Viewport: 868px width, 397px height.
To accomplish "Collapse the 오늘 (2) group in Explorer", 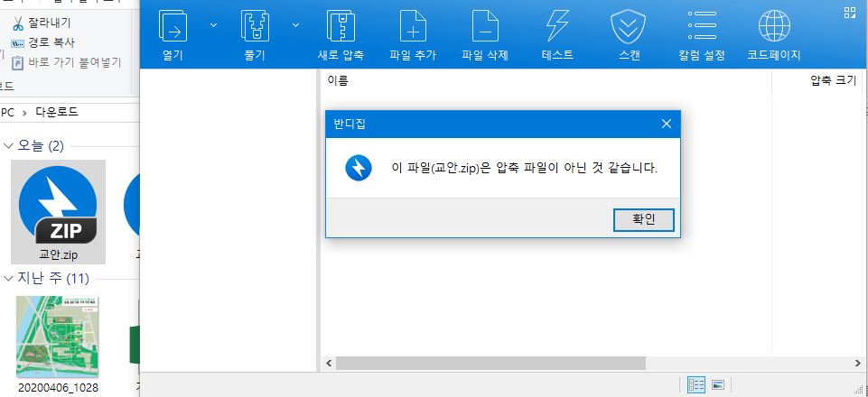I will tap(8, 146).
